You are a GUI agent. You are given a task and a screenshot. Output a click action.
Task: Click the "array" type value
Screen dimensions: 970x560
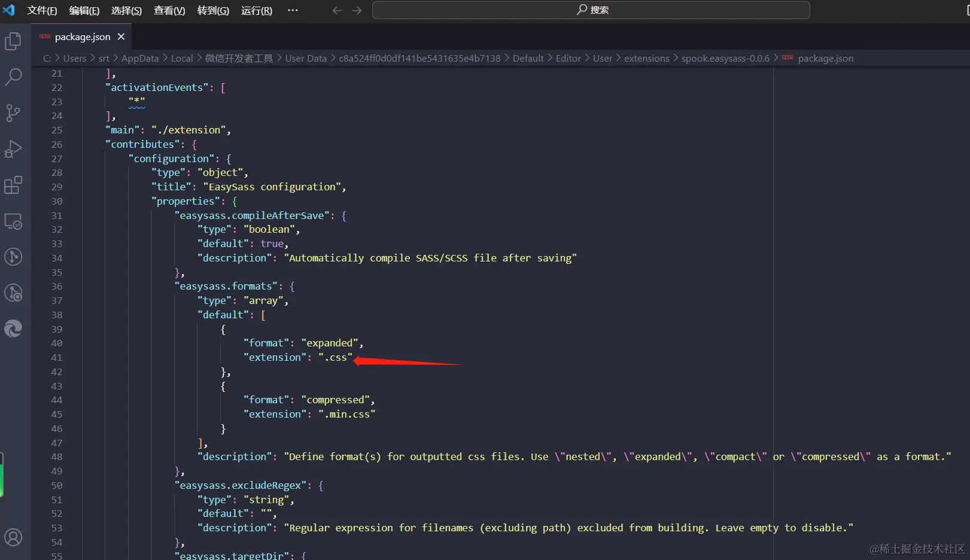click(263, 300)
